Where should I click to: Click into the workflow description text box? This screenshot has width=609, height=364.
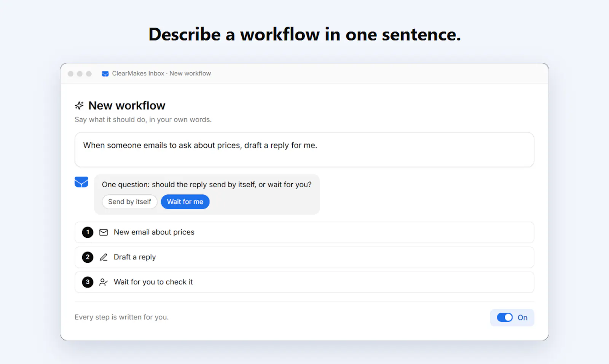(304, 149)
